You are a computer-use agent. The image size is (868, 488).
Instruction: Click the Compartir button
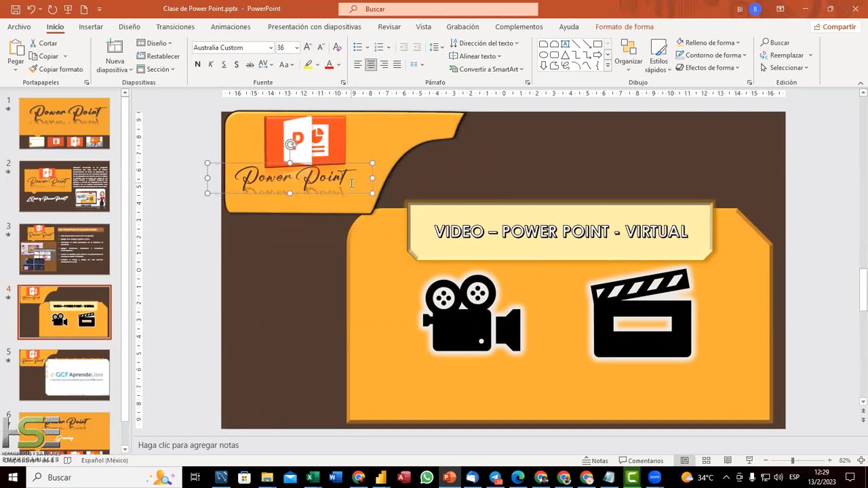[x=835, y=27]
